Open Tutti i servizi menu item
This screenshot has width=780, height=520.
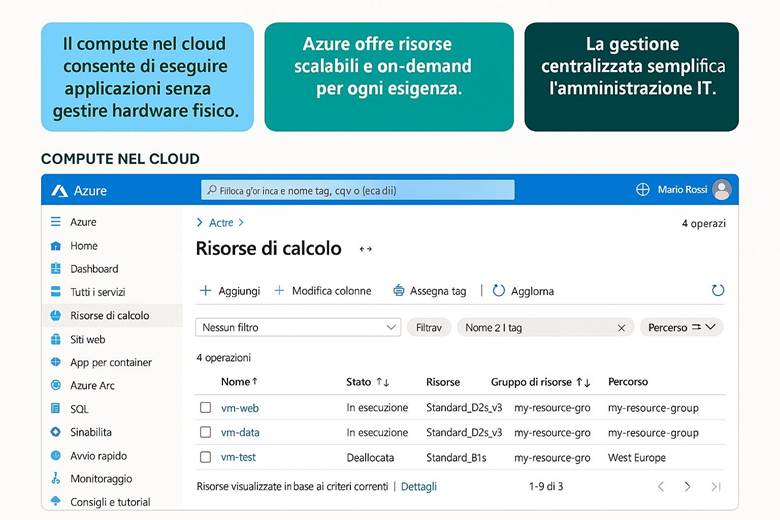98,292
